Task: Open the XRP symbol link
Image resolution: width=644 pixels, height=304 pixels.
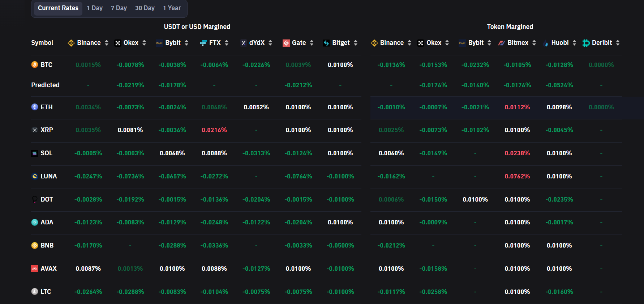Action: pyautogui.click(x=47, y=130)
